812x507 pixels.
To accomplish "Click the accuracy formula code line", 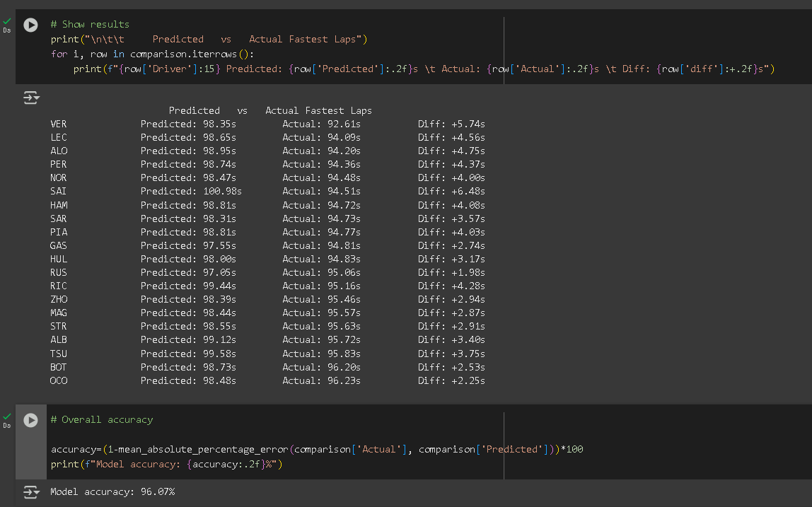I will coord(283,448).
